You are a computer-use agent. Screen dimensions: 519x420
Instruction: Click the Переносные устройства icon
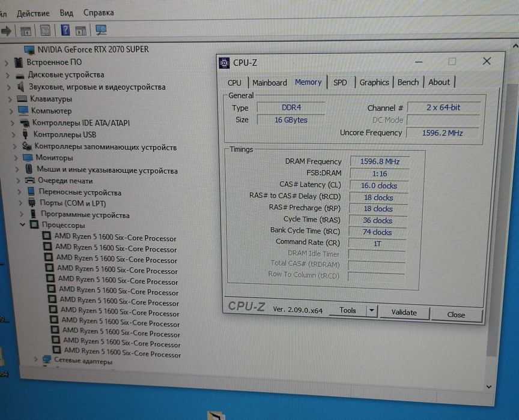(x=31, y=191)
